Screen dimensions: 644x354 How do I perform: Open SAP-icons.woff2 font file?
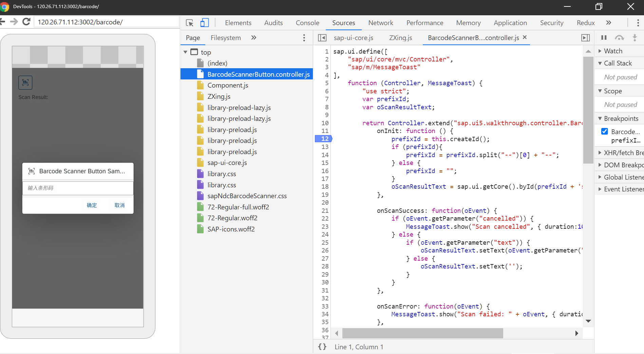pyautogui.click(x=231, y=229)
